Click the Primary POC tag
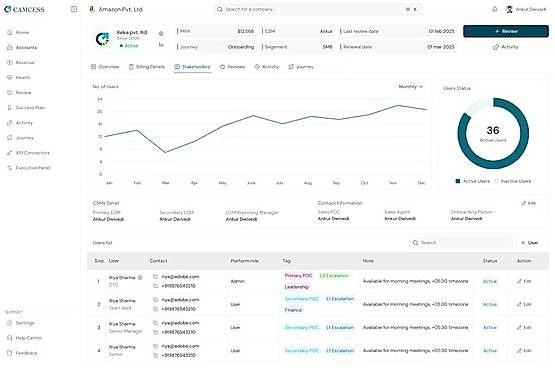Image resolution: width=555 pixels, height=368 pixels. click(298, 276)
